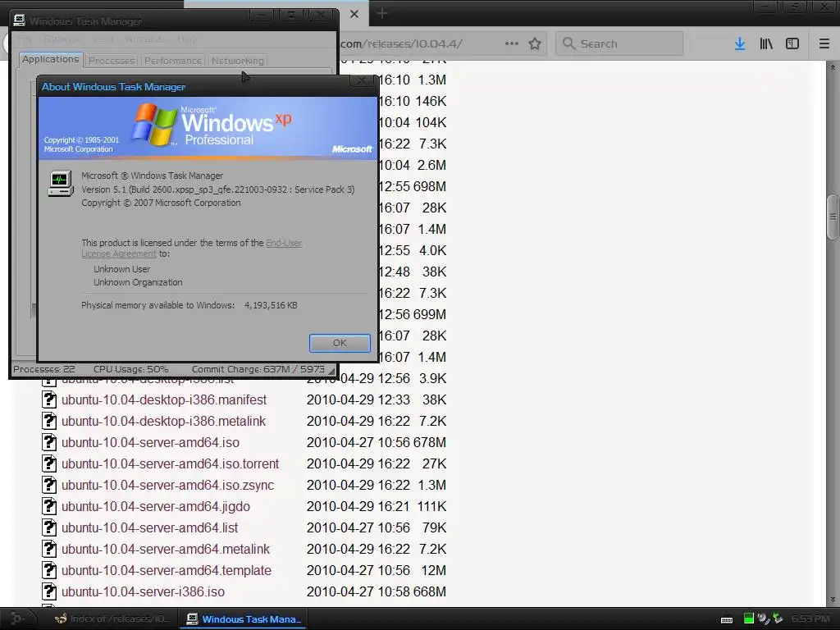Image resolution: width=840 pixels, height=630 pixels.
Task: Open ubuntu-10.04-server-amd64.jigdo link
Action: tap(156, 506)
